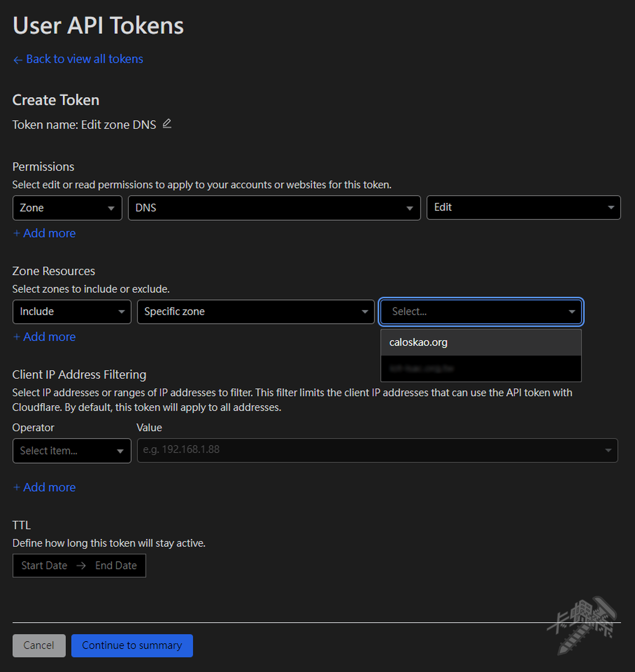The image size is (635, 672).
Task: Click the Start Date field
Action: 44,565
